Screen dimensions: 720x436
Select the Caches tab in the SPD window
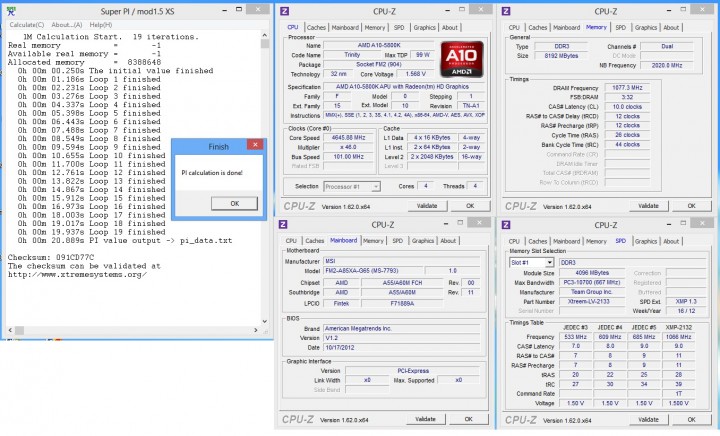(x=537, y=241)
